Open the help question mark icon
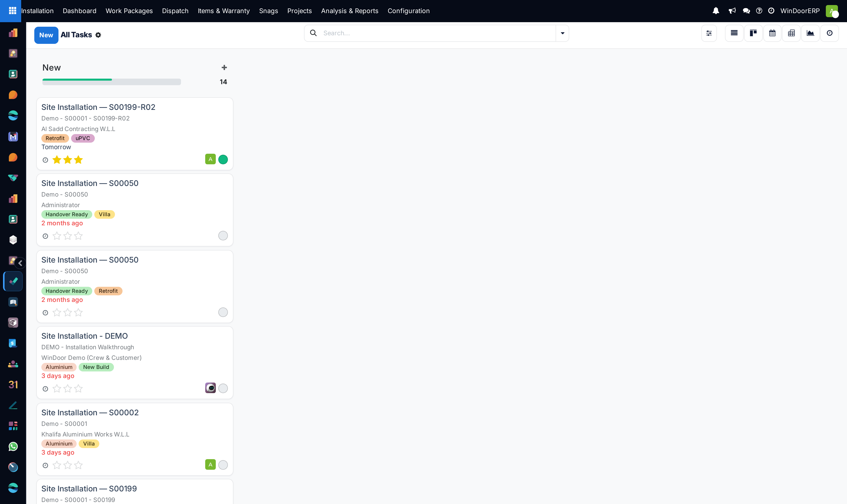This screenshot has width=847, height=504. coord(759,11)
